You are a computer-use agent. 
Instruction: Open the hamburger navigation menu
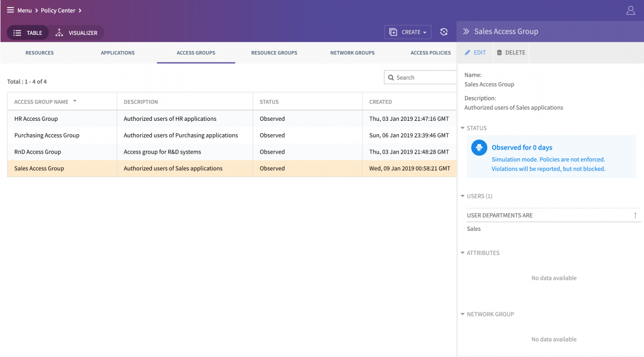[x=10, y=10]
